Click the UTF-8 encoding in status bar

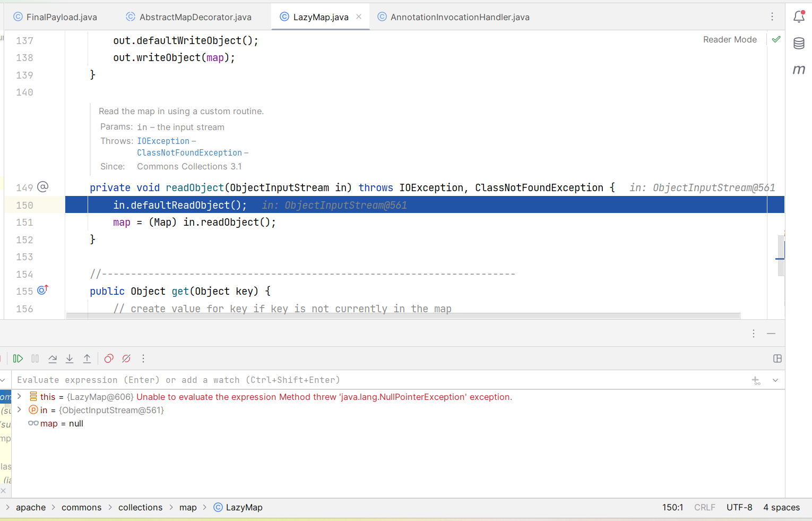click(739, 507)
